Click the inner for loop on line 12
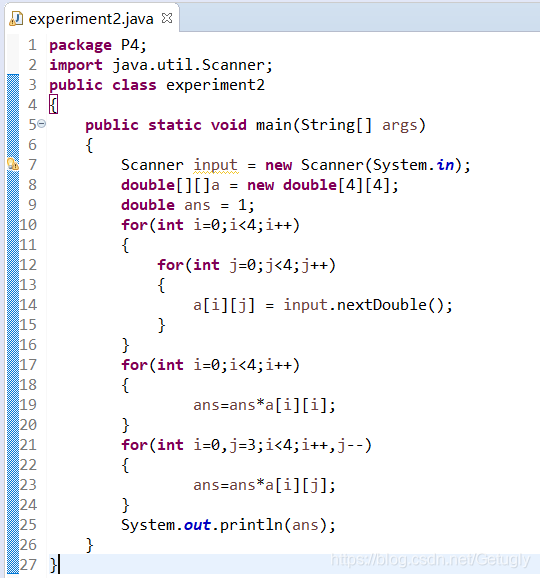The height and width of the screenshot is (578, 540). tap(247, 265)
